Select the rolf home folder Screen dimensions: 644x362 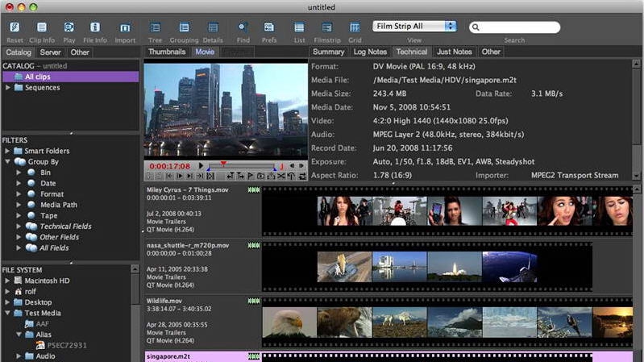[30, 291]
